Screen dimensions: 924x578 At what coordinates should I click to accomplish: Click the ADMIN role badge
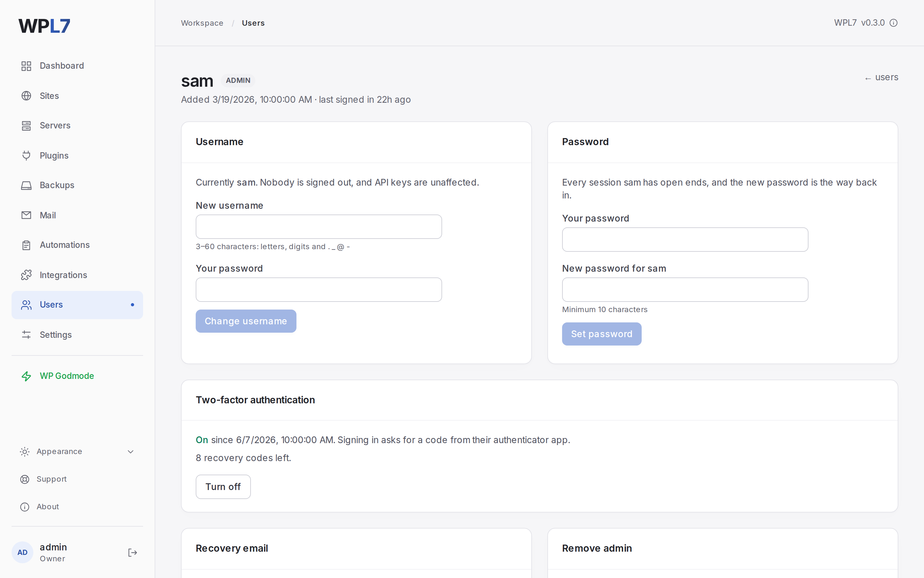click(x=238, y=81)
